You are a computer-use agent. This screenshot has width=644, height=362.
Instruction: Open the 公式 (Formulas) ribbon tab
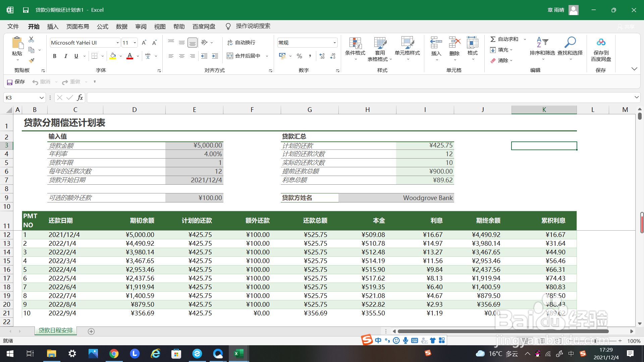point(102,26)
